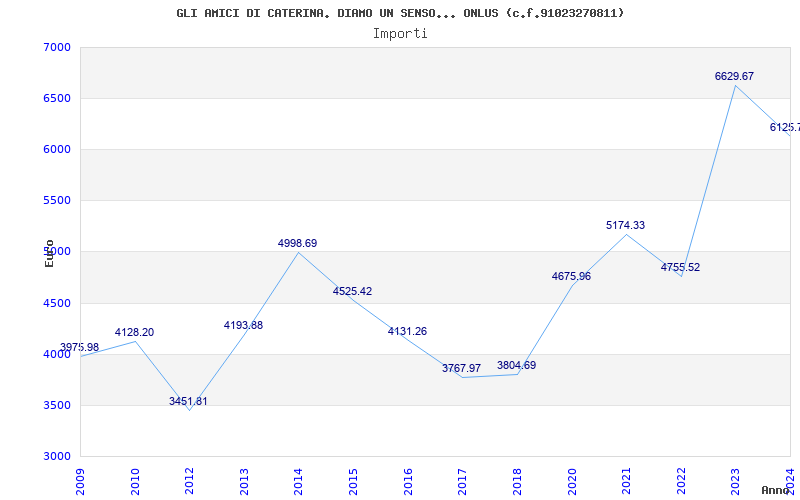800x500 pixels.
Task: Click the Importi subtitle
Action: pos(400,34)
